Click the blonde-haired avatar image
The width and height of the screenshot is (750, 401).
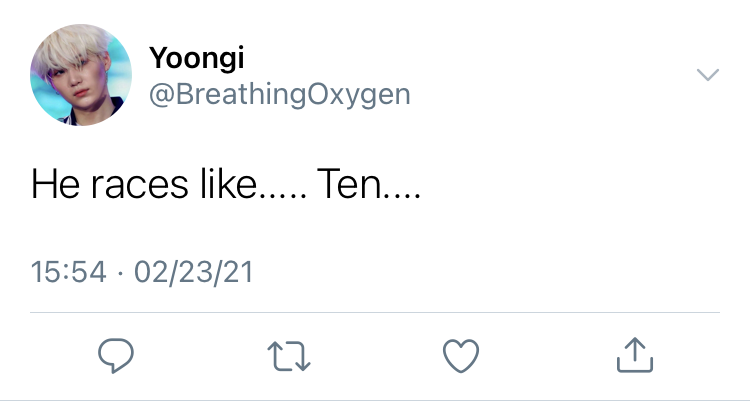click(x=81, y=75)
